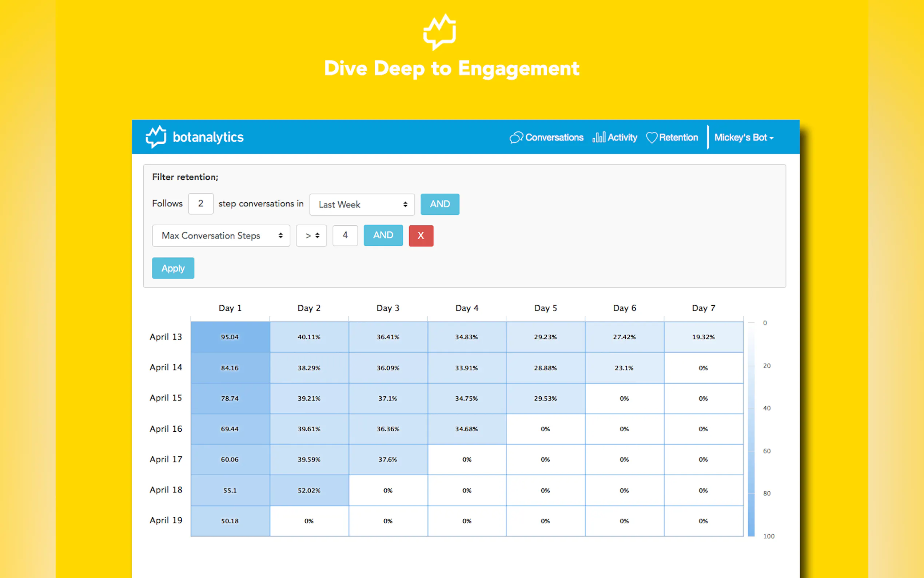Change the greater-than comparison operator
The height and width of the screenshot is (578, 924).
coord(311,235)
